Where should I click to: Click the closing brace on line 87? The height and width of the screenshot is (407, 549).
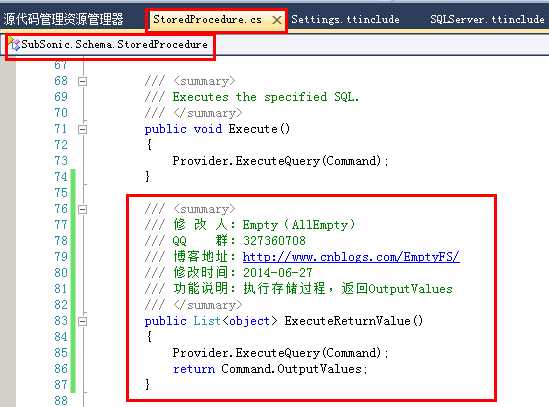[147, 385]
